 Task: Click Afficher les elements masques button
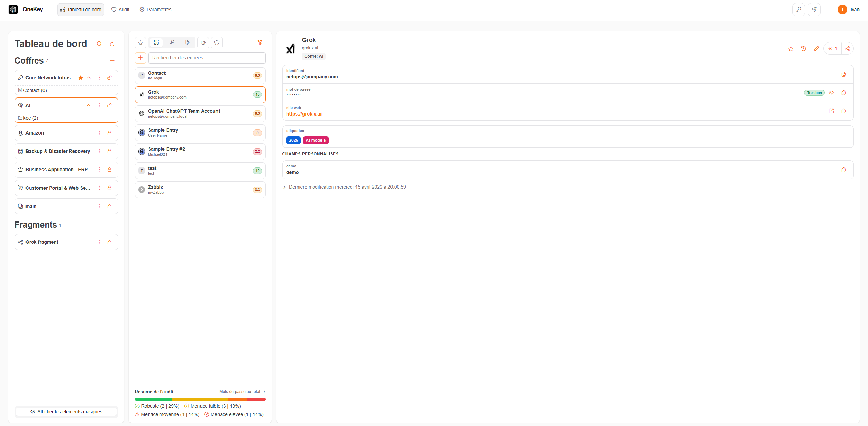66,412
